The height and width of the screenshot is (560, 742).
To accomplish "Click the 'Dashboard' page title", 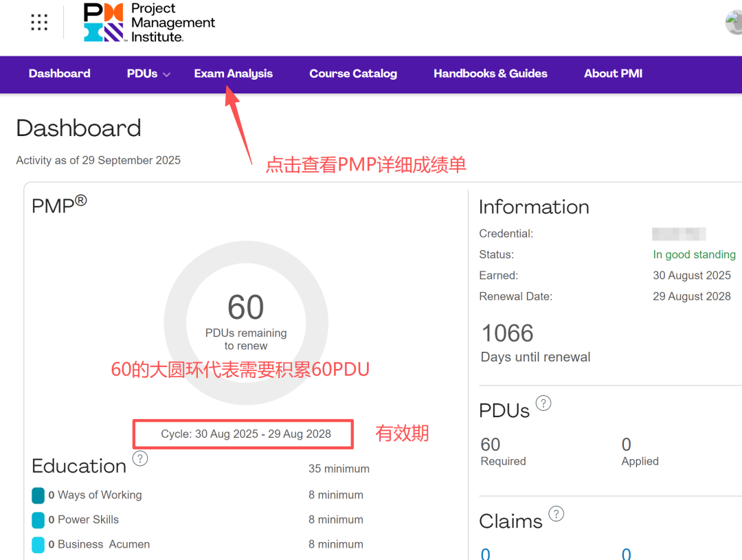I will (x=78, y=128).
